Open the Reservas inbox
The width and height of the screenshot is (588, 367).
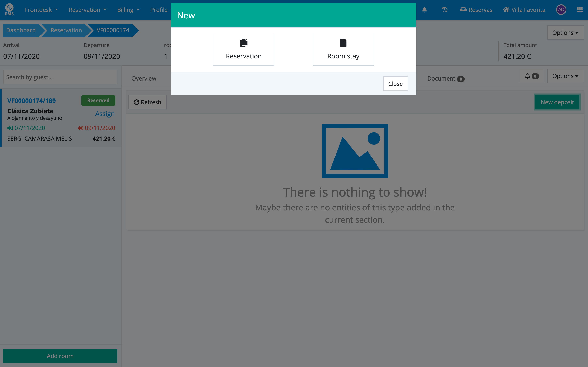476,10
